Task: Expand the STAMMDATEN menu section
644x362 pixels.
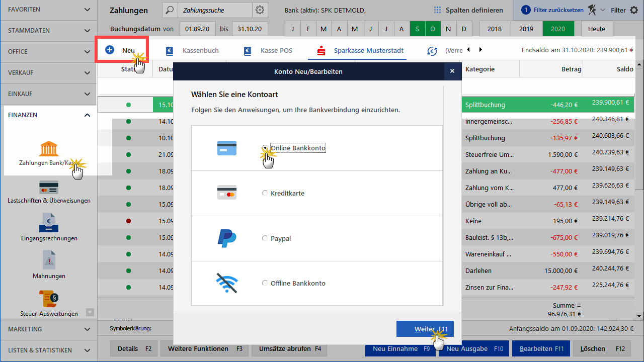Action: click(x=48, y=31)
